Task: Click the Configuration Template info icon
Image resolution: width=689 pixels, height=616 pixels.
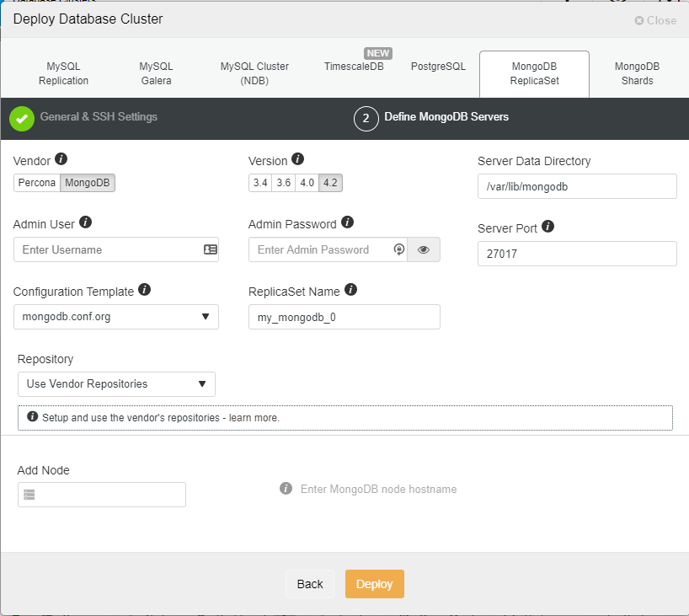Action: [144, 290]
